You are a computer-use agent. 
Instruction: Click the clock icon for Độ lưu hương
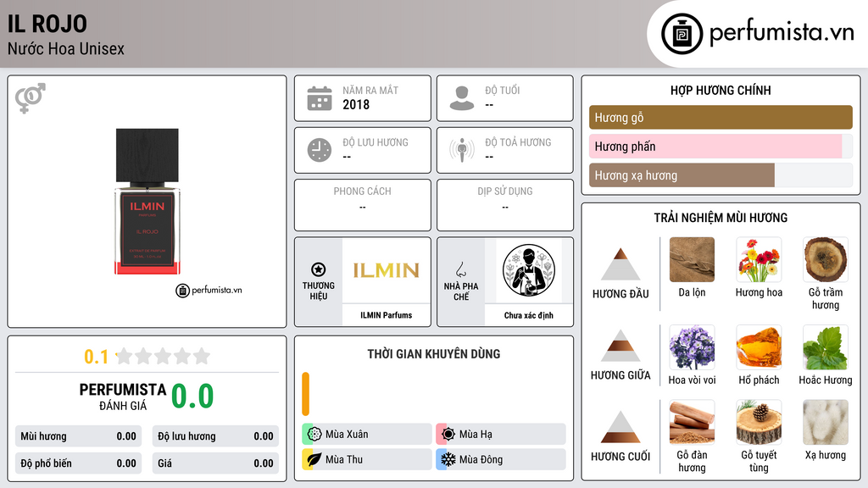click(320, 150)
